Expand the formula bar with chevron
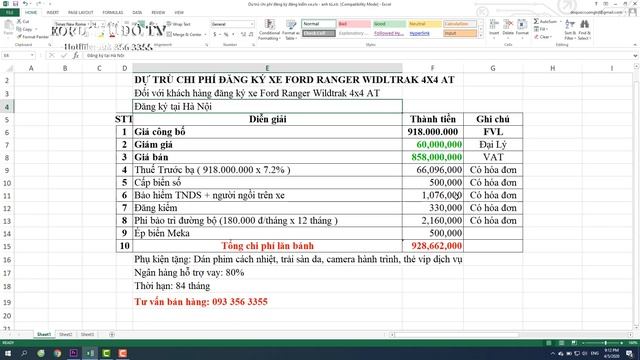Viewport: 640px width, 360px height. [x=635, y=56]
